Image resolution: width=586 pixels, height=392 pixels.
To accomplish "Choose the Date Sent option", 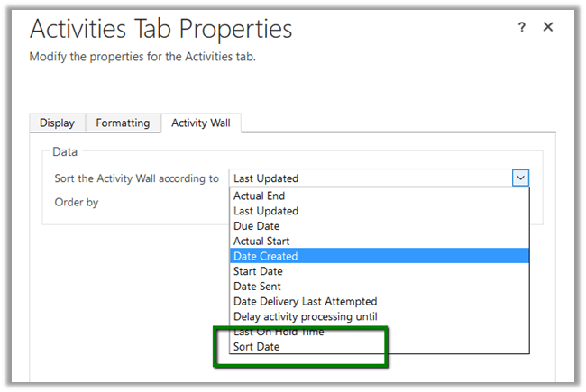I will 257,287.
